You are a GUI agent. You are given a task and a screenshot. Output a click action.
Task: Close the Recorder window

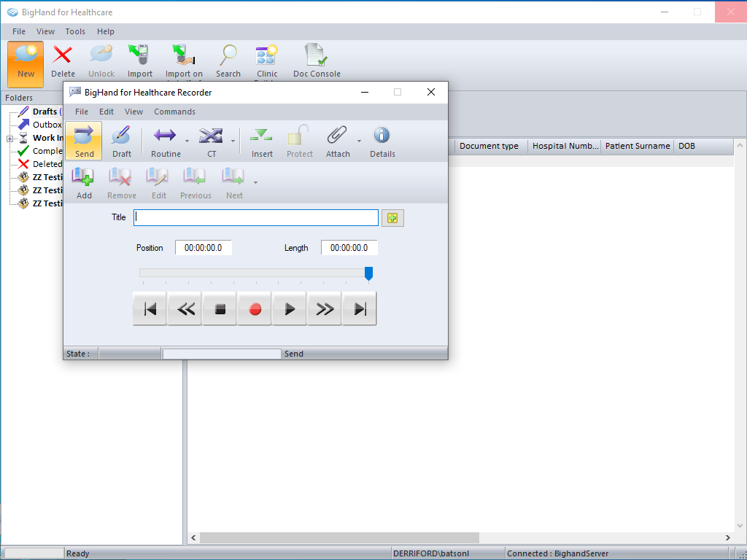[x=430, y=92]
